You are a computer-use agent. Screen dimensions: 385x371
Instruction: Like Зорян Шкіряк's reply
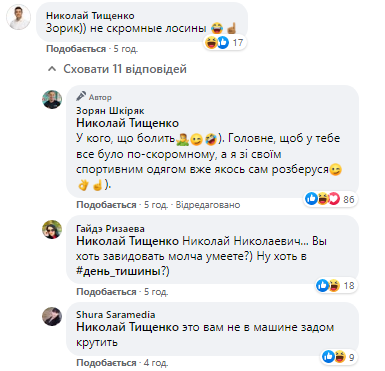[x=106, y=204]
